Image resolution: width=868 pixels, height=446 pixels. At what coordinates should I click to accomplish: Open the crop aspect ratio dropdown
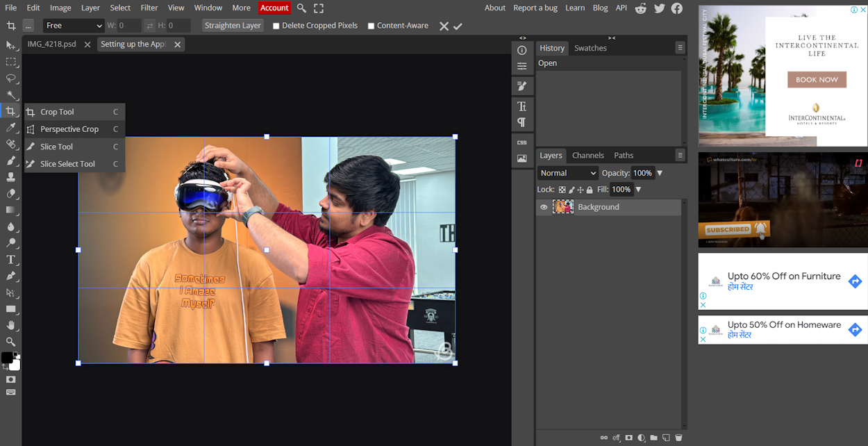[73, 25]
